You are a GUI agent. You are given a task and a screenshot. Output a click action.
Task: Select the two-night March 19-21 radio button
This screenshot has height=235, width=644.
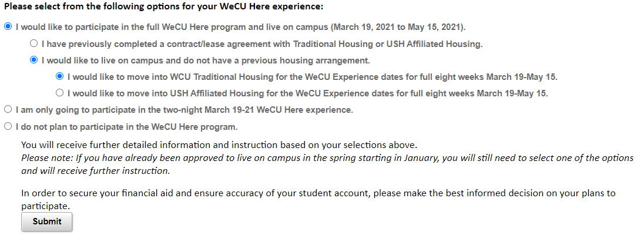(x=8, y=109)
